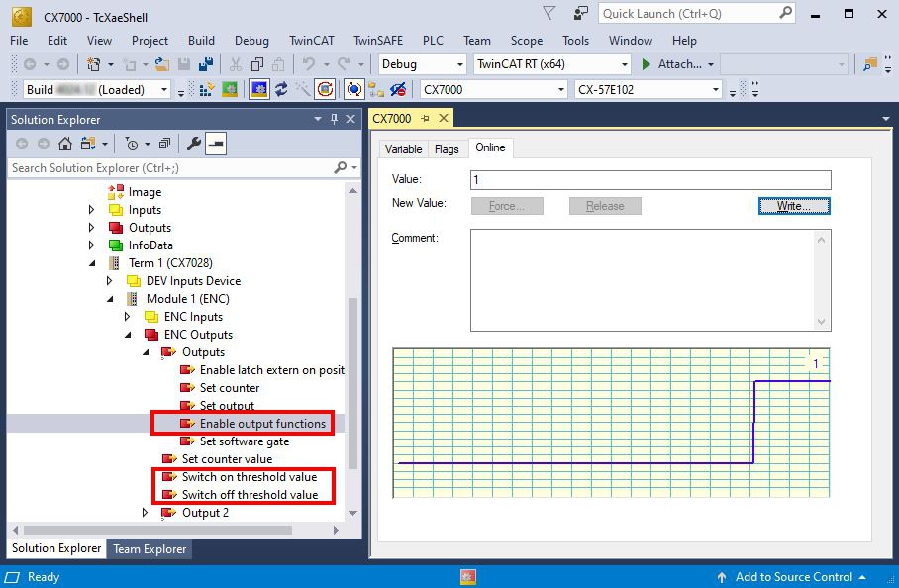Image resolution: width=899 pixels, height=588 pixels.
Task: Click the pin icon on CX7000 tab
Action: (425, 118)
